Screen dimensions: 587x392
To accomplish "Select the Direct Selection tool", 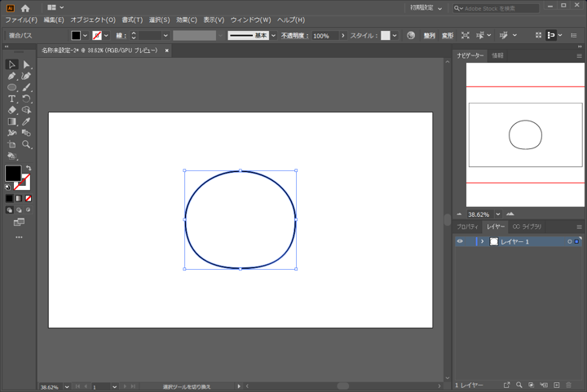I will 26,64.
